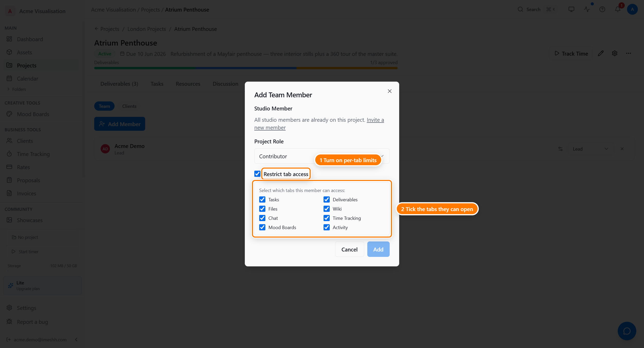This screenshot has width=644, height=348.
Task: Select the Team pill tab
Action: [104, 106]
